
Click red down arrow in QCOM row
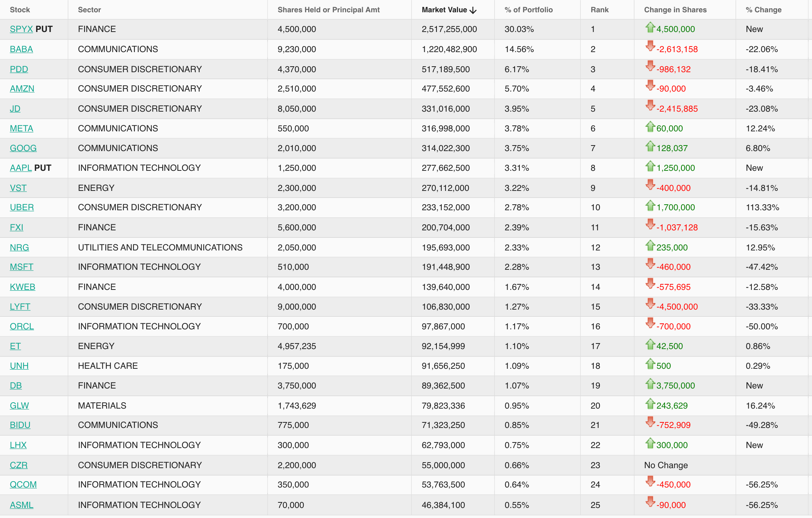pyautogui.click(x=650, y=482)
